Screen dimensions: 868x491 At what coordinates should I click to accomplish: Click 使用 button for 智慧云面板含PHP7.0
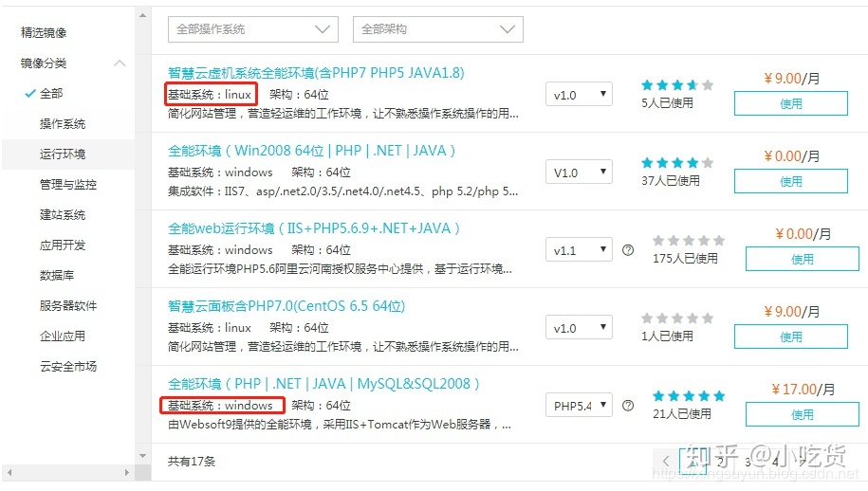791,336
